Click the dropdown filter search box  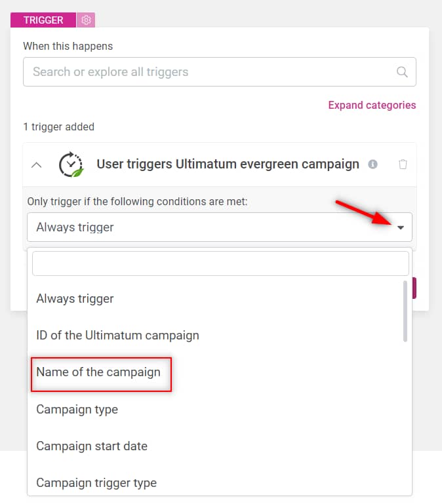[220, 263]
